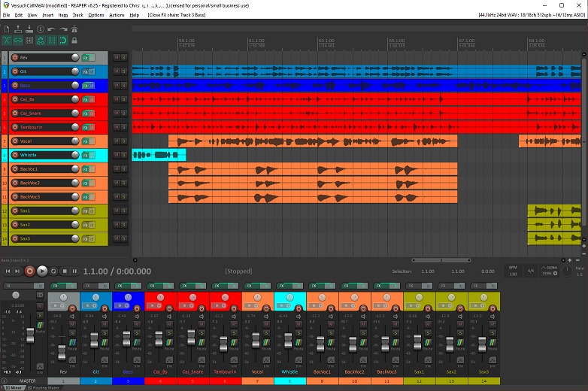Viewport: 588px width, 391px height.
Task: Open project settings info icon
Action: (x=41, y=29)
